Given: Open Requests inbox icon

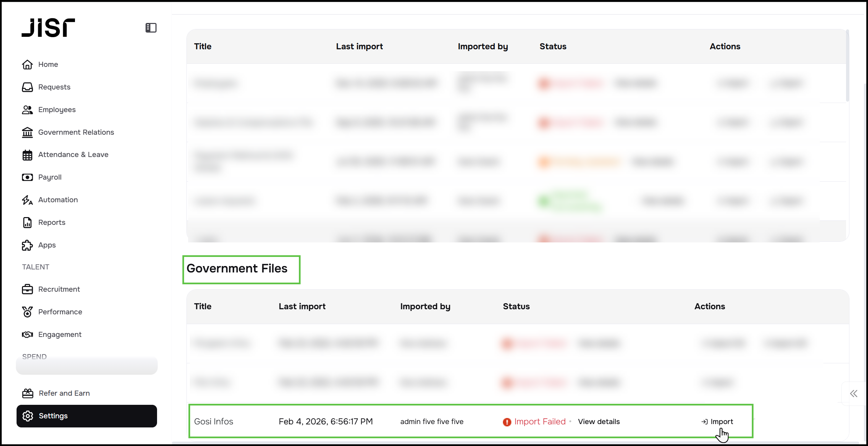Looking at the screenshot, I should coord(27,87).
